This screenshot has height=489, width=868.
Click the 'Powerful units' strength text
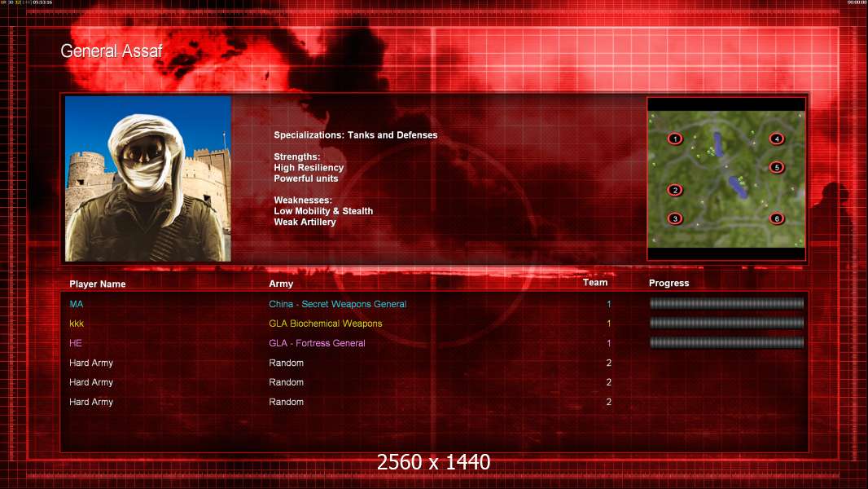tap(305, 178)
